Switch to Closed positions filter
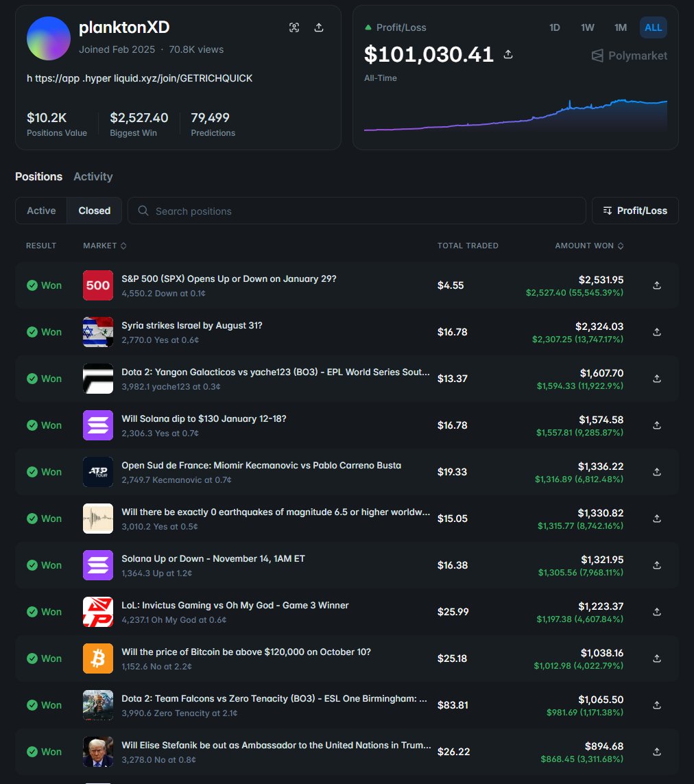The image size is (694, 784). (94, 211)
